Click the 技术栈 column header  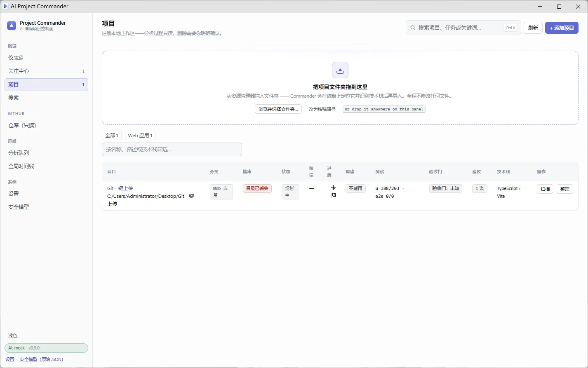pos(503,171)
